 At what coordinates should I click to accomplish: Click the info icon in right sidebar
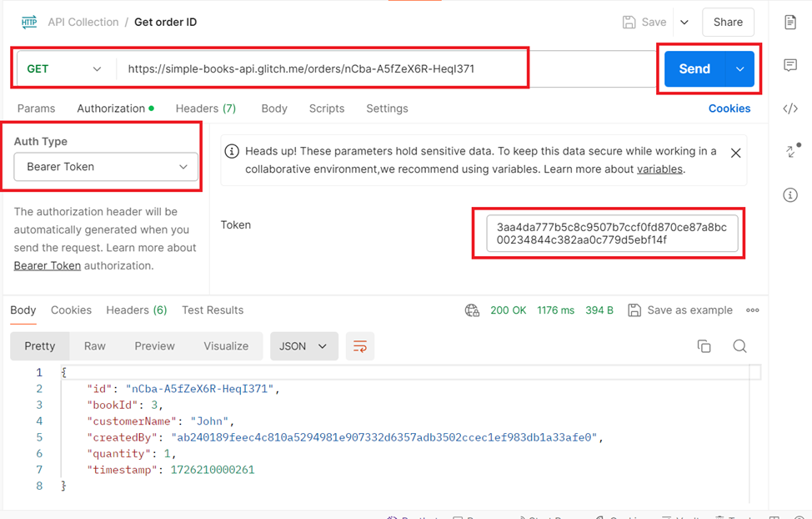tap(790, 195)
